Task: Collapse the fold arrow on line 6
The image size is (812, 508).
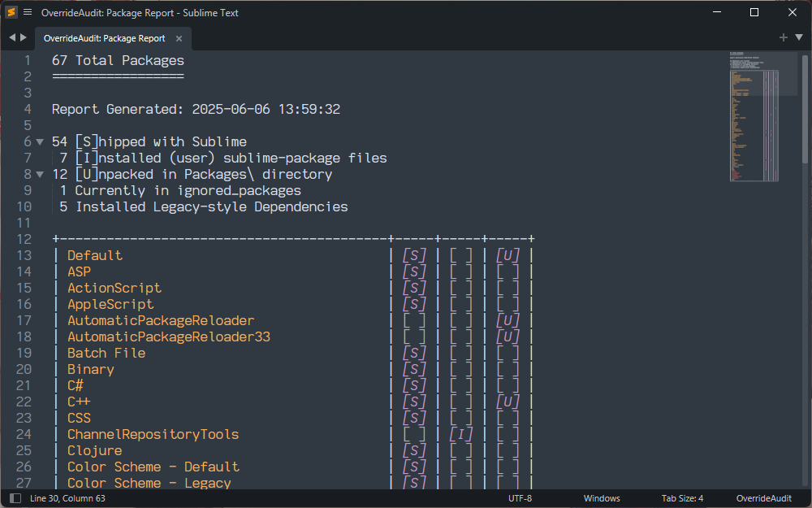Action: click(x=40, y=141)
